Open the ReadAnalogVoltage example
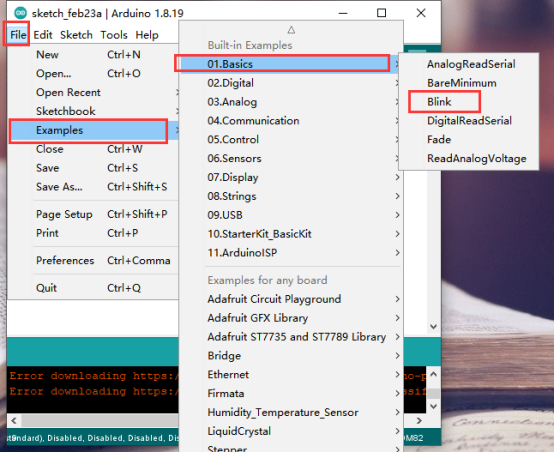This screenshot has width=554, height=452. click(x=468, y=158)
